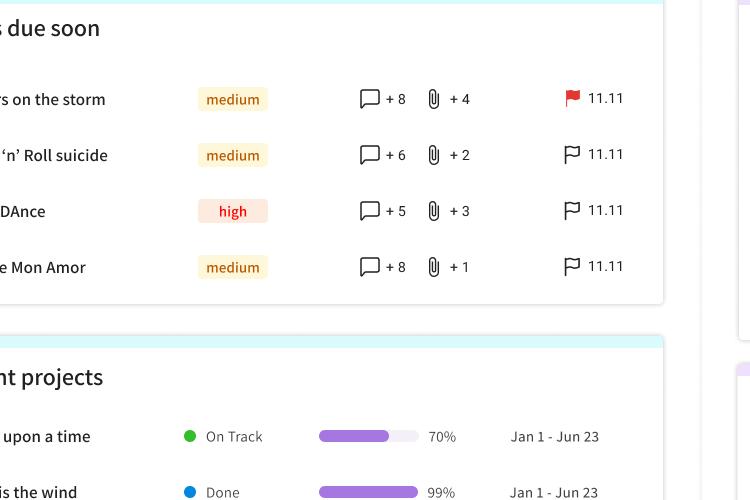Click the flag icon on DAnce row
This screenshot has width=750, height=500.
572,211
